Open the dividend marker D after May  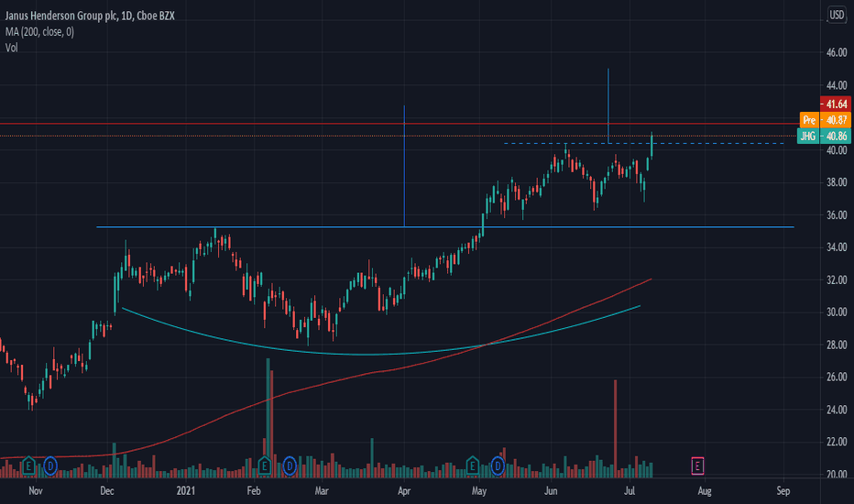(x=498, y=466)
